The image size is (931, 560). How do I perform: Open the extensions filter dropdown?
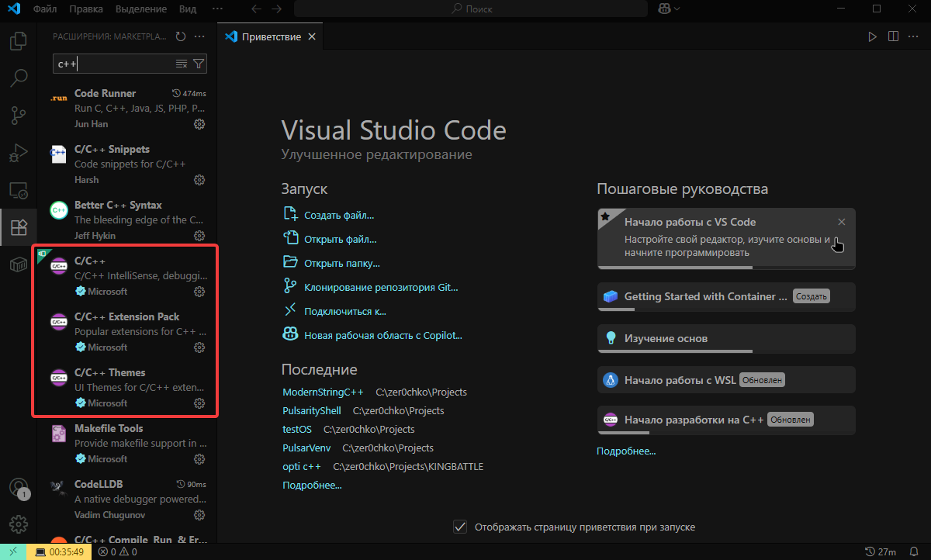(x=199, y=64)
